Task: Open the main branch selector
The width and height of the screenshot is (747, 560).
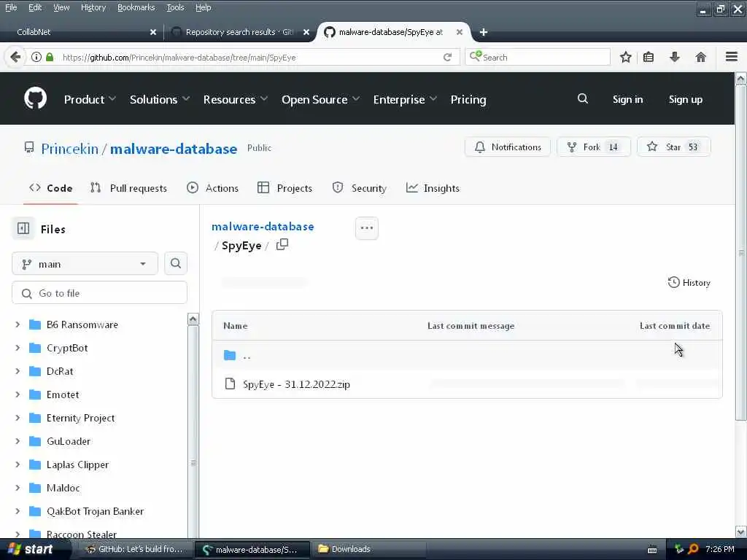Action: click(85, 264)
